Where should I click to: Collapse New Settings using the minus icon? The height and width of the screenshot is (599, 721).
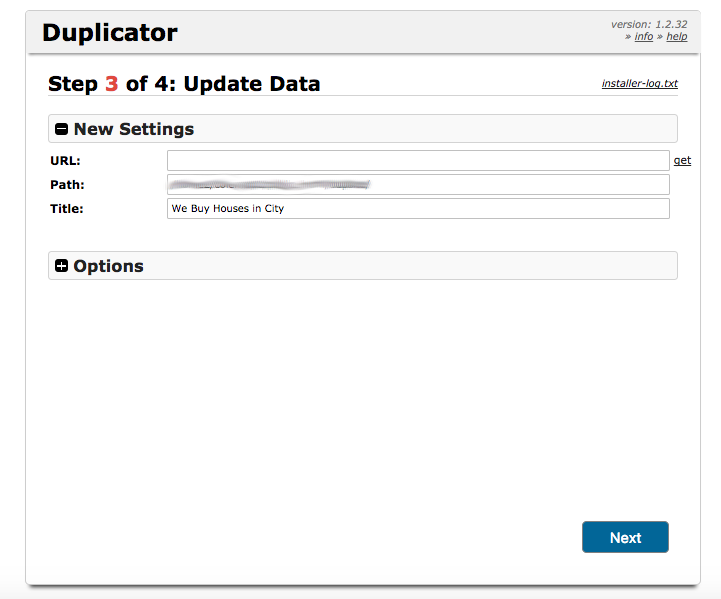pyautogui.click(x=62, y=129)
